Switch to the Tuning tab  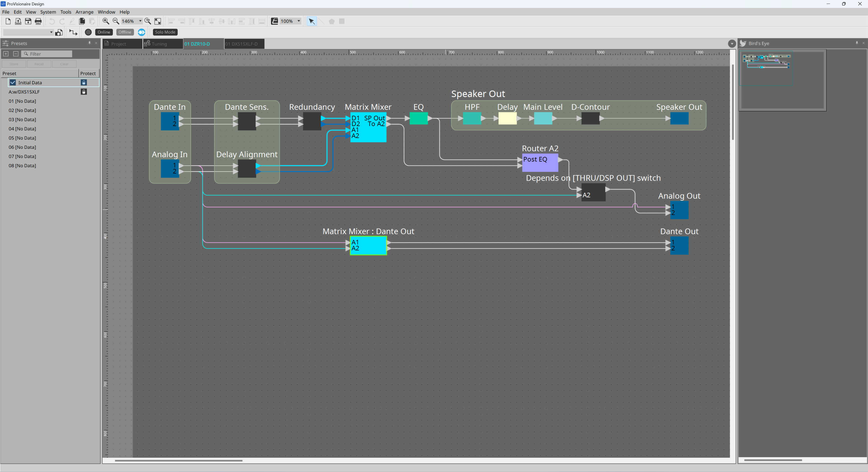point(163,44)
